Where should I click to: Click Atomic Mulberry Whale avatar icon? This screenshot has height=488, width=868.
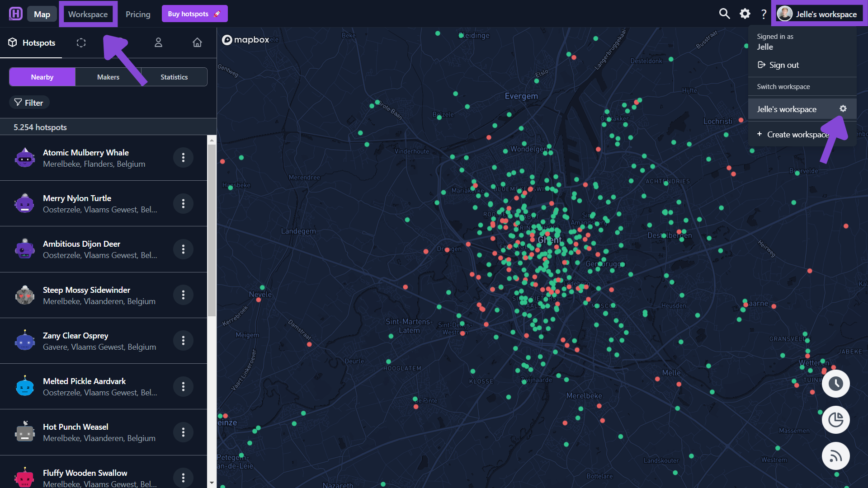[x=25, y=158]
